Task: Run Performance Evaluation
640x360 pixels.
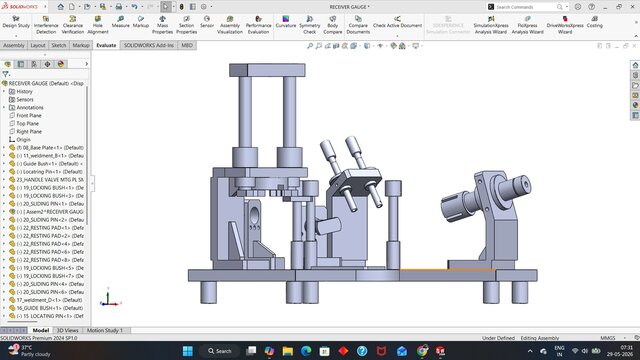Action: (x=258, y=25)
